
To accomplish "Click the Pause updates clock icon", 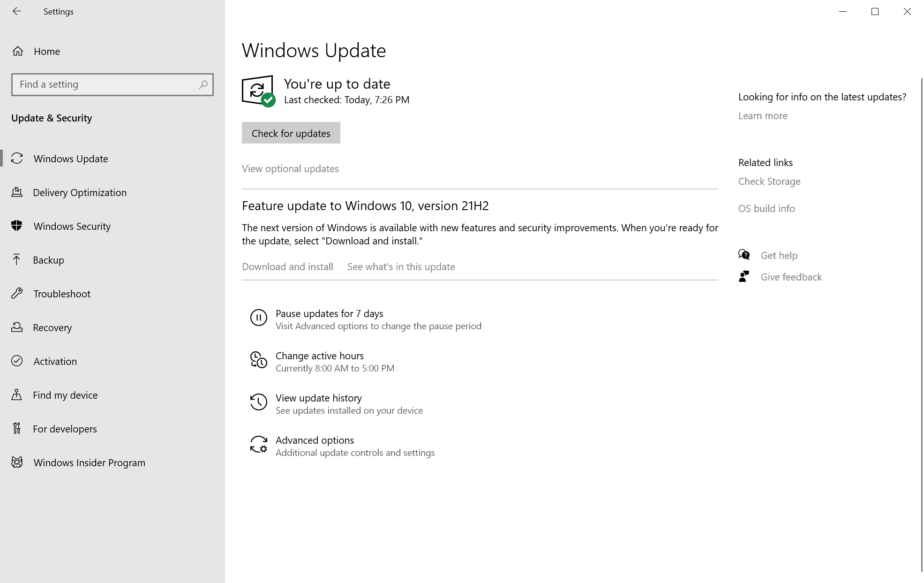I will tap(258, 317).
